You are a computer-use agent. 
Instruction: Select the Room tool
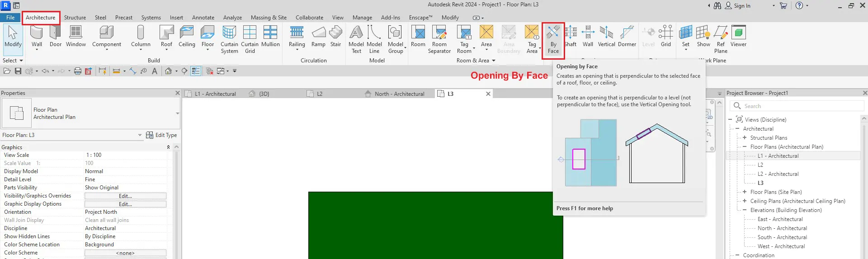coord(418,36)
